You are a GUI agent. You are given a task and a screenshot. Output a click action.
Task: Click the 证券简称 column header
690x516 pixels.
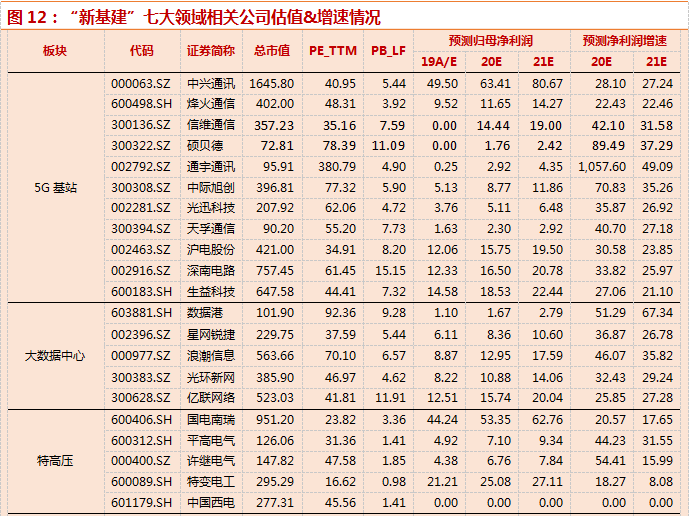210,50
